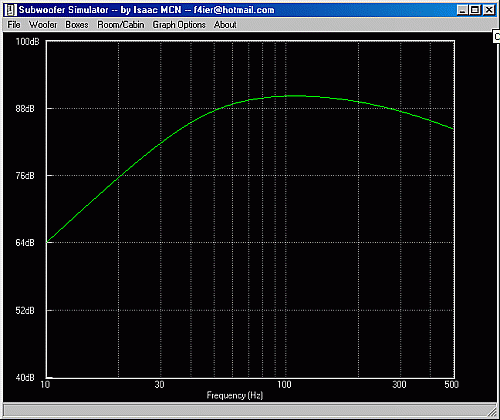Open the File menu
500x420 pixels.
pyautogui.click(x=14, y=25)
